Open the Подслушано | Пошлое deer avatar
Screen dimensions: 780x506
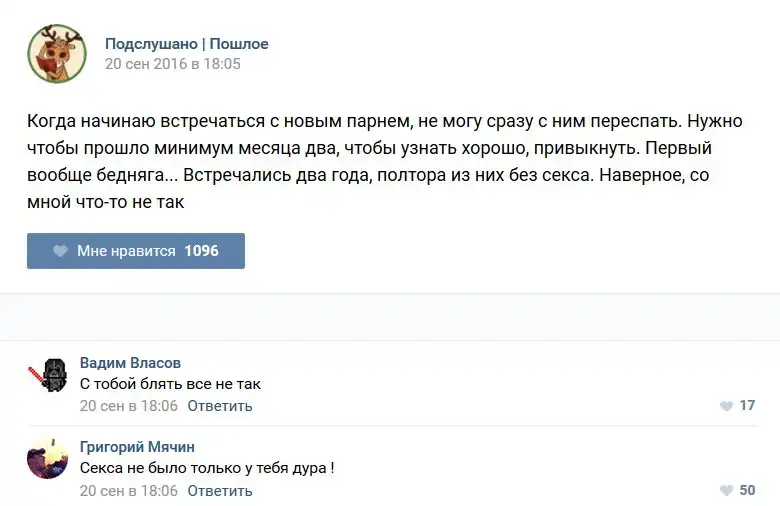[x=57, y=54]
